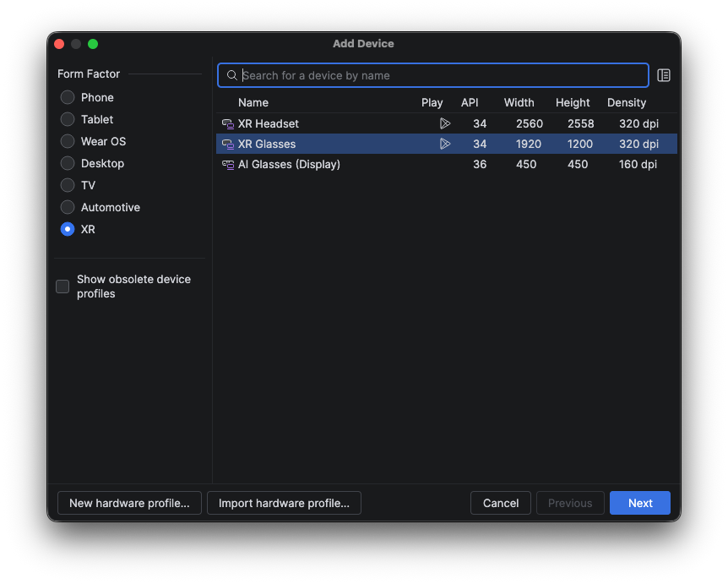This screenshot has height=584, width=728.
Task: Sort devices by the Name column header
Action: pyautogui.click(x=253, y=102)
